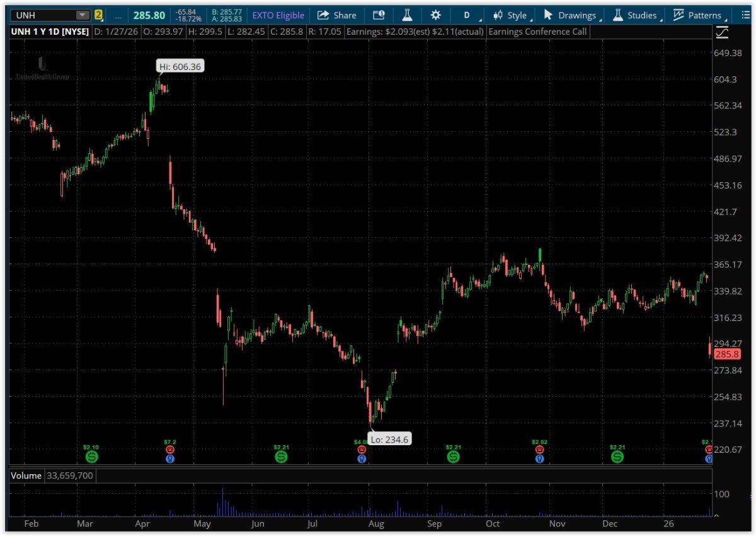
Task: Click the drawing set icon above price axis
Action: tap(723, 32)
